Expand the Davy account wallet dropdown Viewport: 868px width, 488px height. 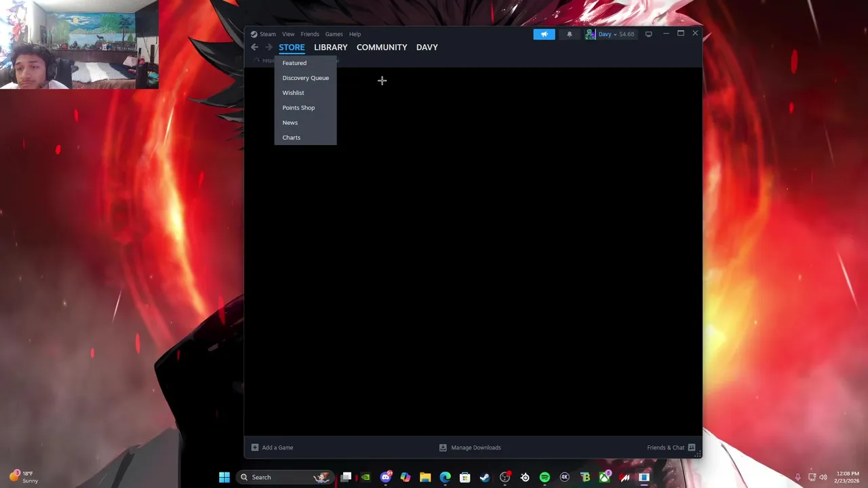pos(616,34)
